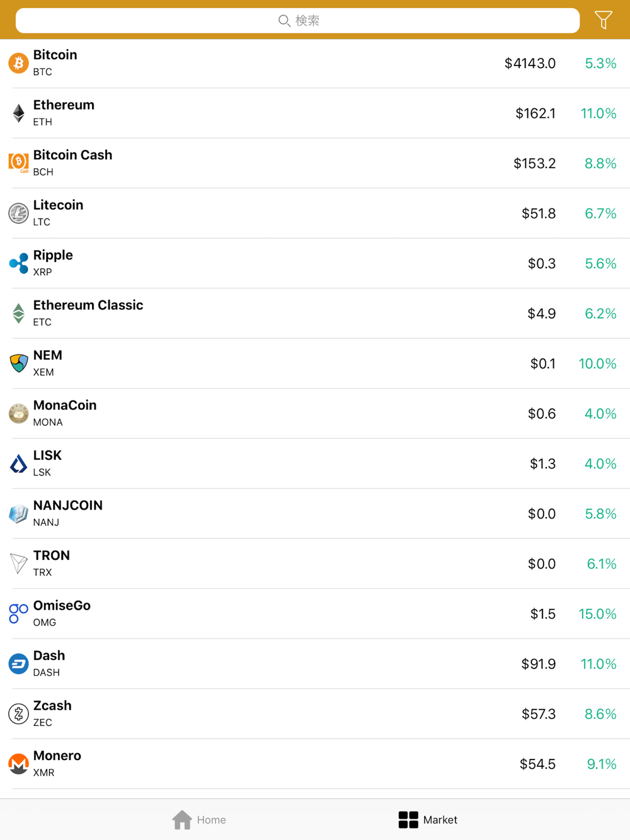
Task: Tap the Dash blue circle icon
Action: click(18, 664)
